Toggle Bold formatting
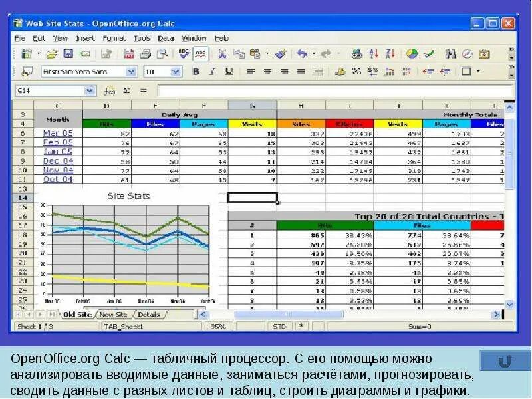 (x=196, y=72)
